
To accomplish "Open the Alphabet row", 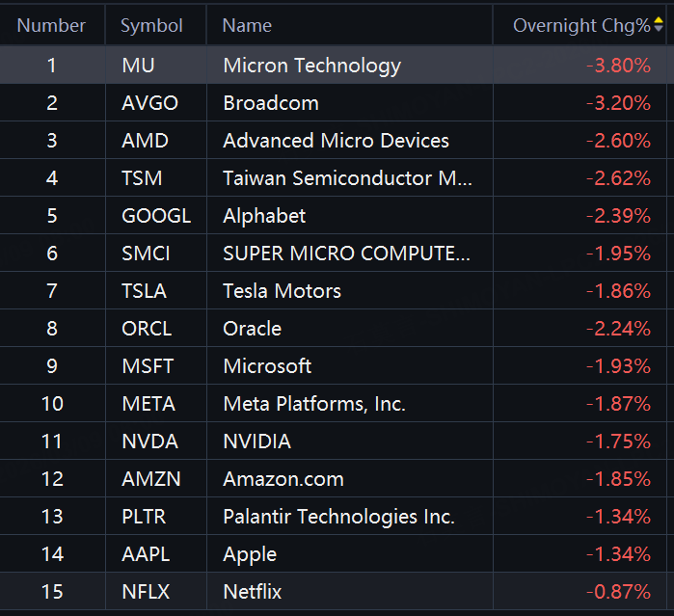I will [x=264, y=216].
